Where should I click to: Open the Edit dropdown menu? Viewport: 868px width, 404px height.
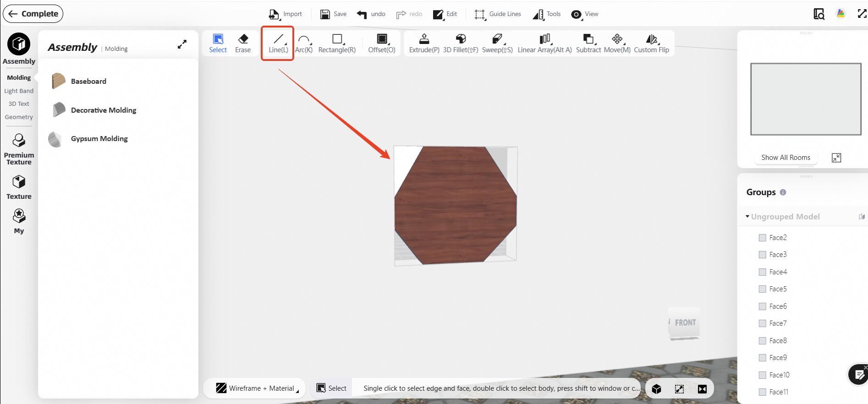445,14
